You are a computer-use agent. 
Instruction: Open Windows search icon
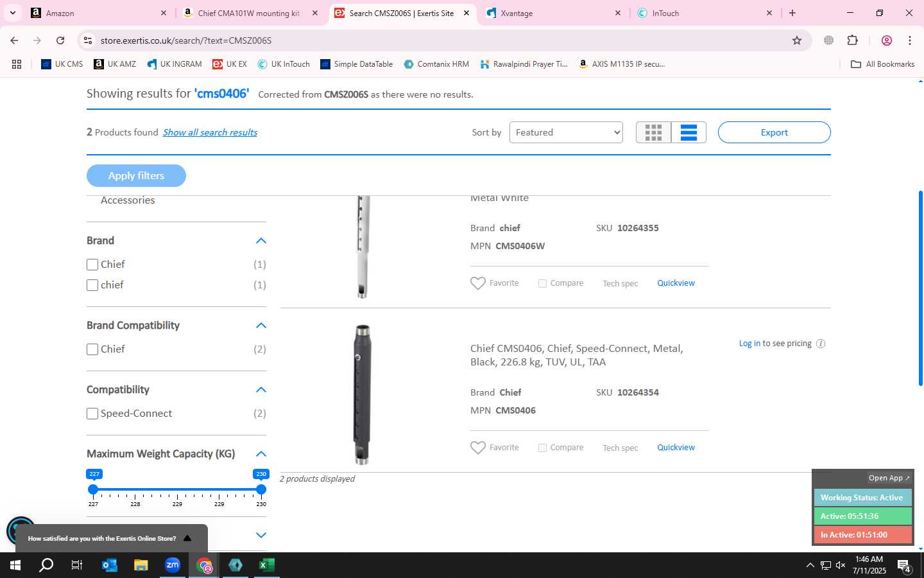pyautogui.click(x=46, y=565)
